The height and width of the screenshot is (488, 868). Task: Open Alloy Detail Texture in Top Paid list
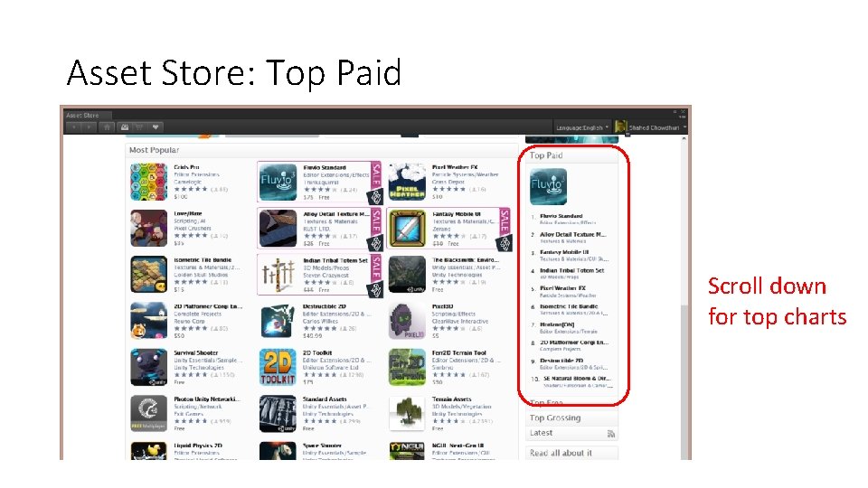573,235
